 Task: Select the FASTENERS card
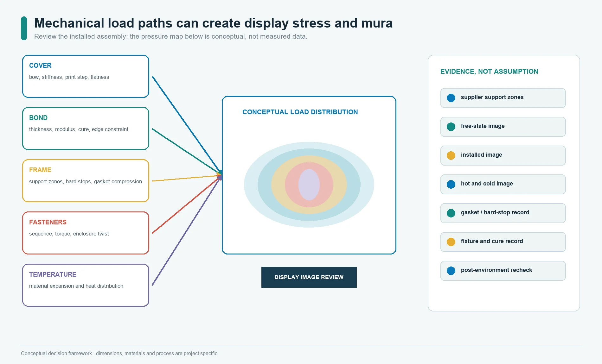[x=86, y=233]
